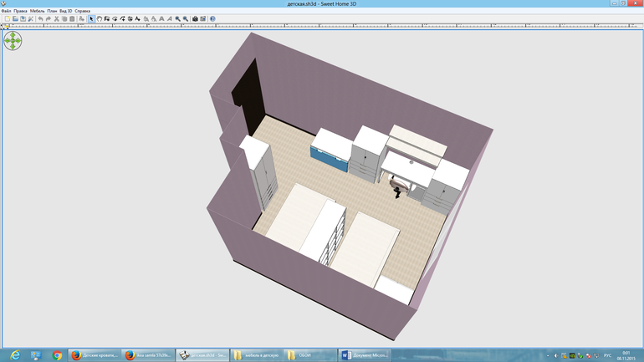This screenshot has width=644, height=362.
Task: Open the 'мебель в детскую' folder taskbar button
Action: pos(257,354)
